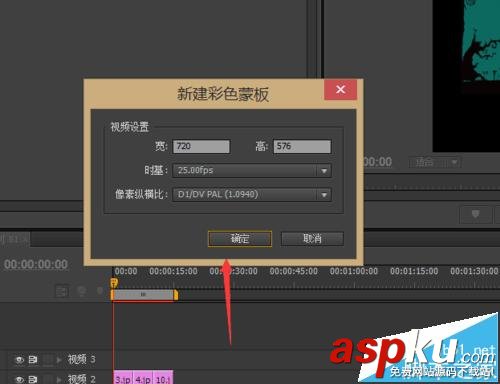The image size is (500, 384).
Task: Select the 10.j clip on 视频 2
Action: tap(163, 377)
